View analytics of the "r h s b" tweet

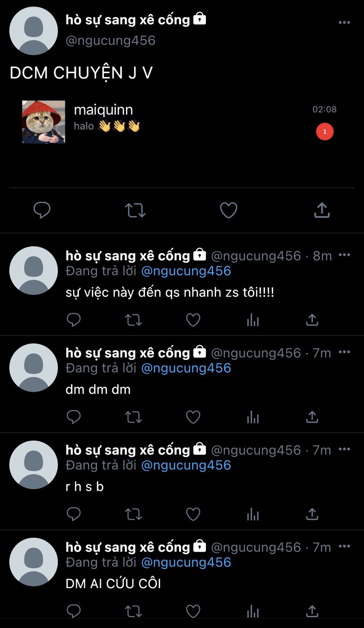point(253,514)
